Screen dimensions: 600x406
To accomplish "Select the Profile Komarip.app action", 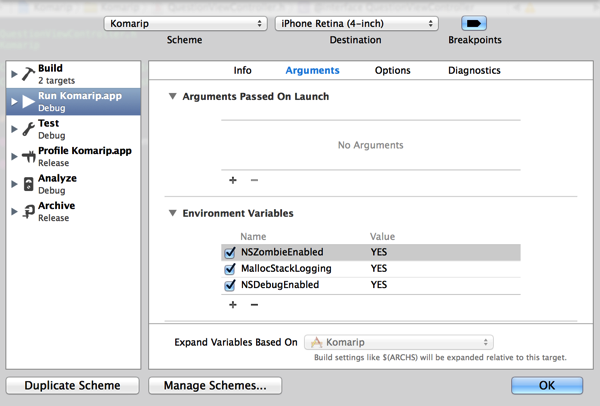I will pos(73,157).
